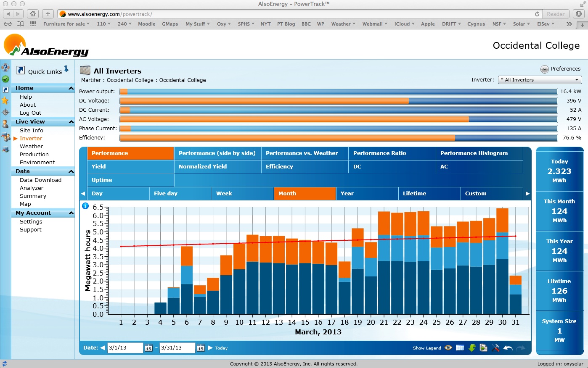The width and height of the screenshot is (588, 368).
Task: Open Safari Top Sites grid icon
Action: (33, 24)
